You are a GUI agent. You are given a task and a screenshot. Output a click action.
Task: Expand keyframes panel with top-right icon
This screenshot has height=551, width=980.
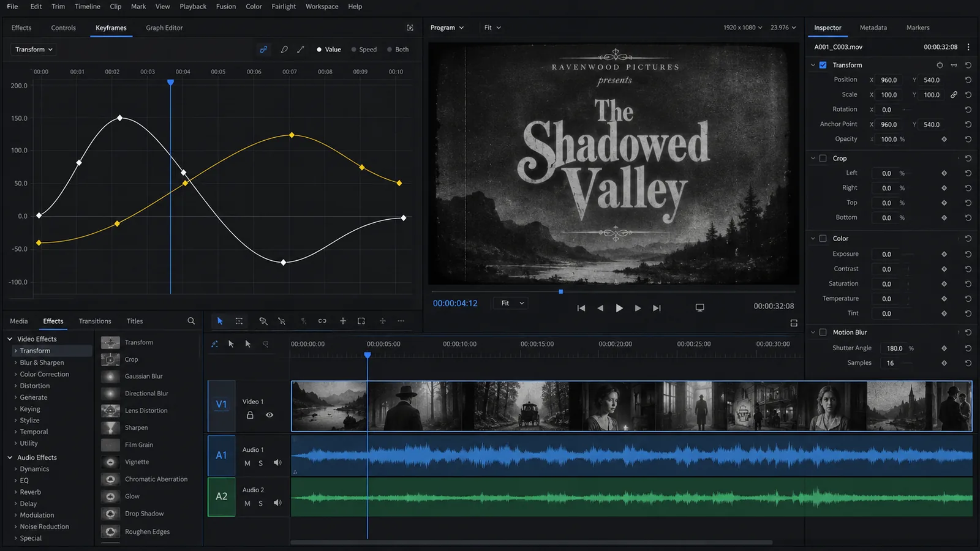point(410,28)
